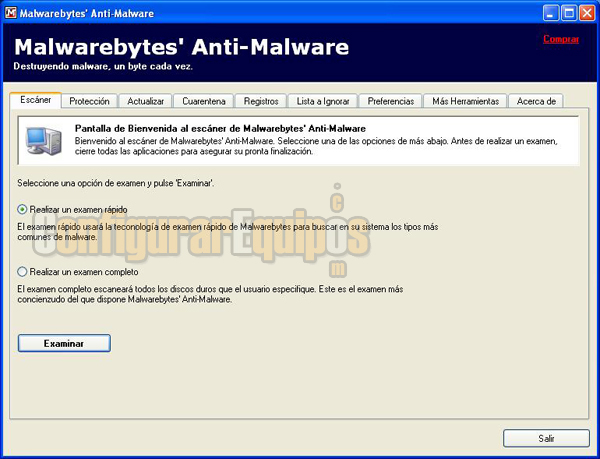
Task: Switch to the Escáner tab
Action: click(36, 100)
